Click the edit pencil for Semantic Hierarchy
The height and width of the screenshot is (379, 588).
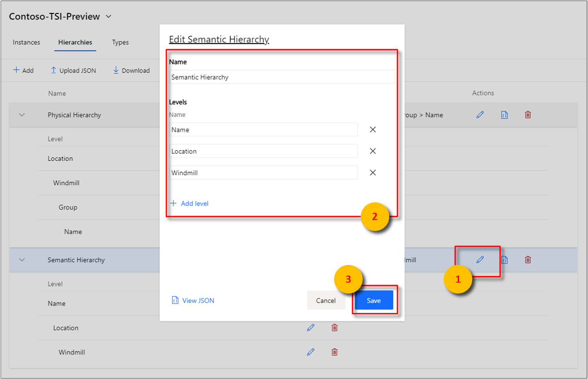coord(480,260)
